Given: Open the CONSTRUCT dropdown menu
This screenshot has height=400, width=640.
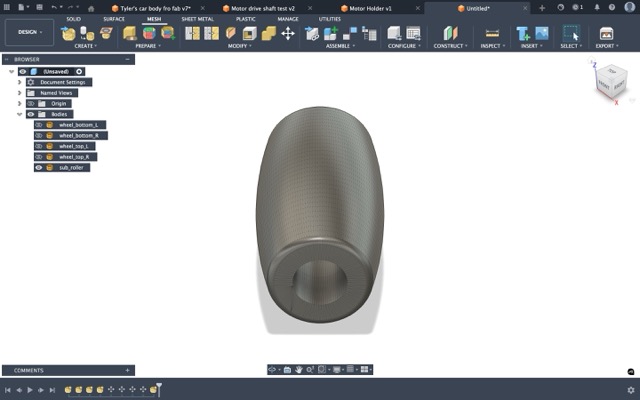Looking at the screenshot, I should pos(451,46).
